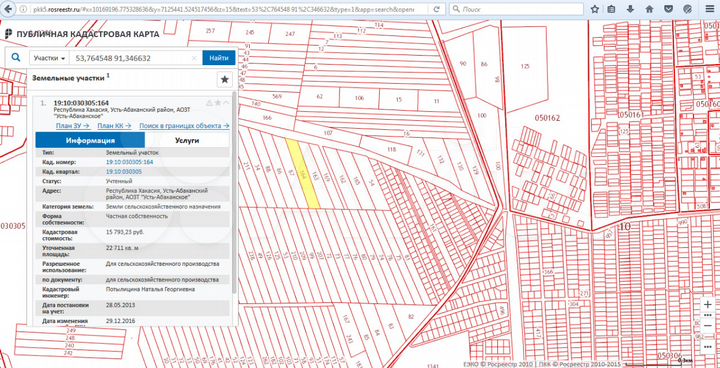Screen dimensions: 720x368
Task: Reload the page with the refresh icon
Action: (x=438, y=9)
